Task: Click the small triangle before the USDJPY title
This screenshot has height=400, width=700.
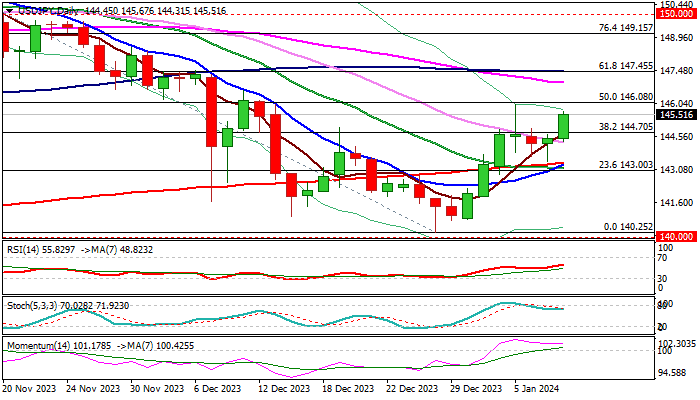Action: 7,7
